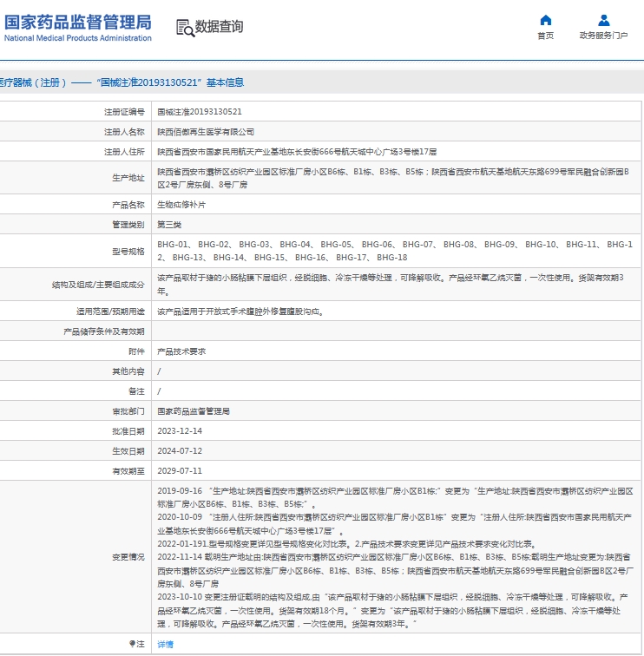This screenshot has height=656, width=644.
Task: Click intended use text 该产品适用于开放式手术
Action: tap(240, 312)
